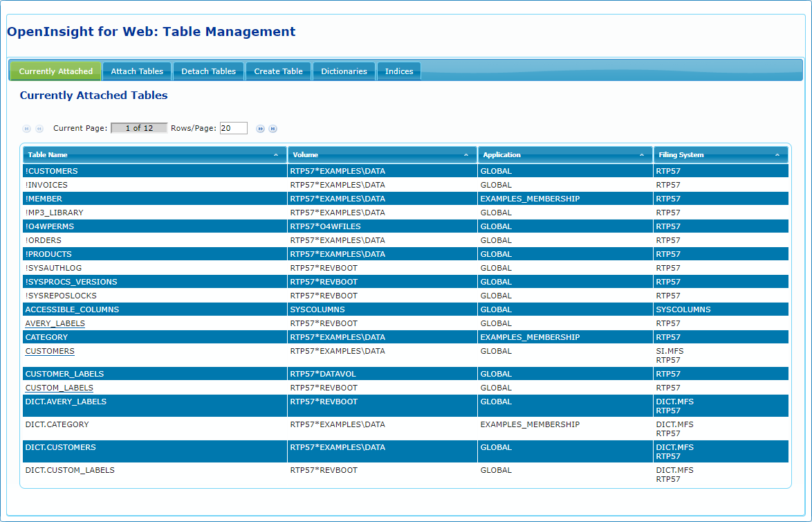The height and width of the screenshot is (522, 812).
Task: Open the Indices tab
Action: [399, 71]
